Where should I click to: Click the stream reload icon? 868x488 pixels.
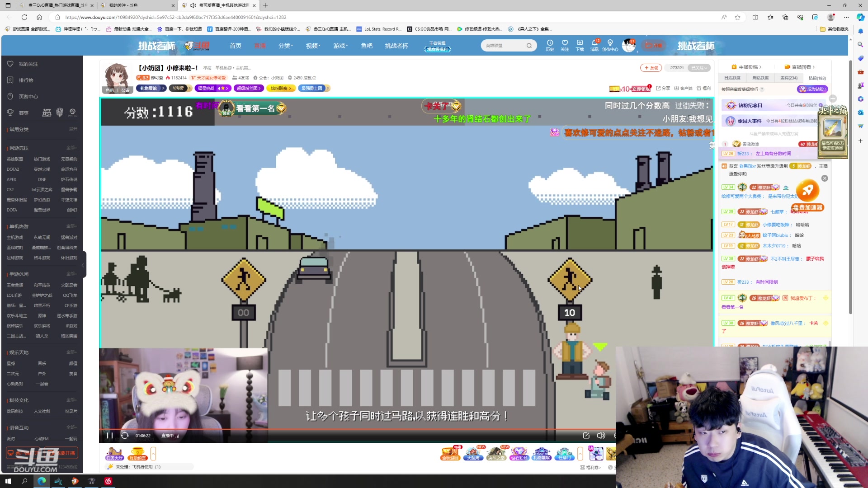tap(125, 436)
